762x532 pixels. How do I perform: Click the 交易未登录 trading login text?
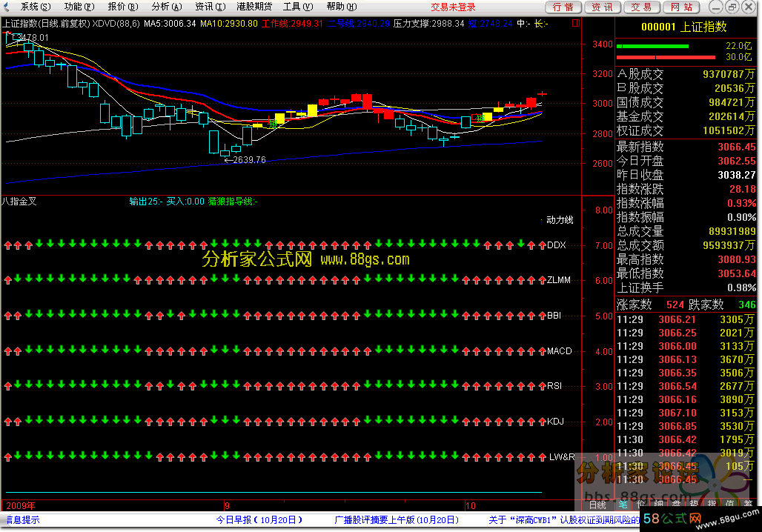coord(452,7)
